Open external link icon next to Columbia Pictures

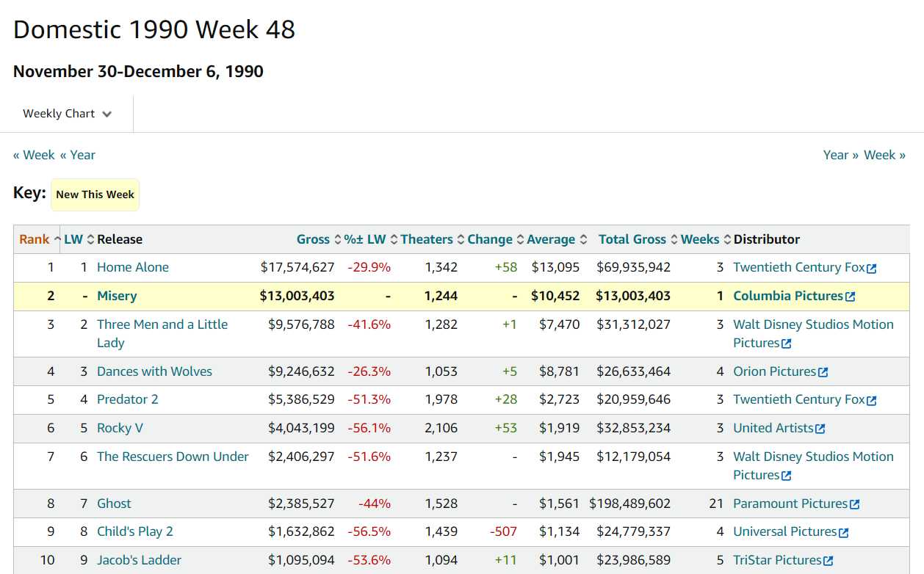tap(850, 297)
